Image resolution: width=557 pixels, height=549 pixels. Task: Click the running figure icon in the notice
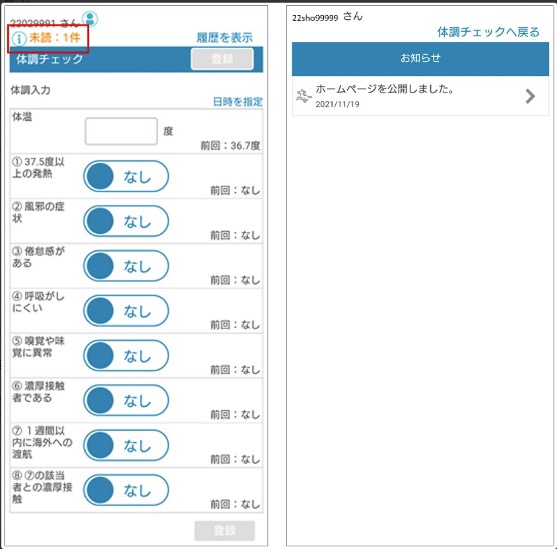click(303, 96)
